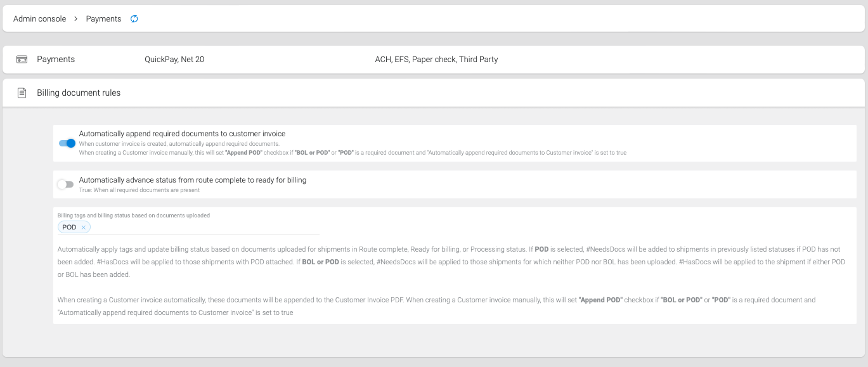
Task: Click the refresh icon beside Payments breadcrumb
Action: click(x=134, y=19)
